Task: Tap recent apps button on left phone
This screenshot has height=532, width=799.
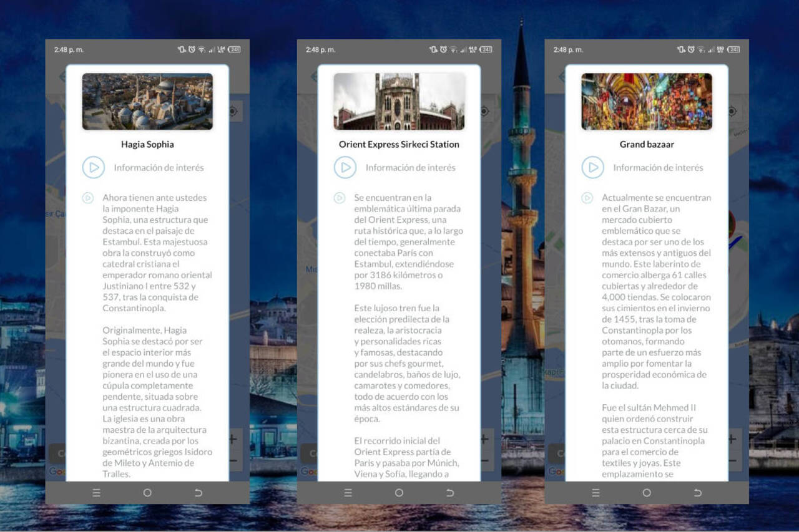Action: pos(96,493)
